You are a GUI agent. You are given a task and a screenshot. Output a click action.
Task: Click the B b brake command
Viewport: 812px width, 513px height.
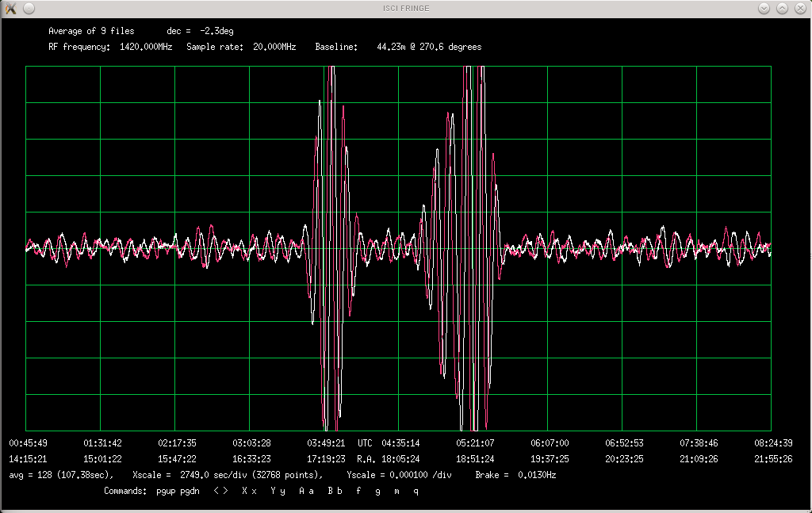pos(334,491)
